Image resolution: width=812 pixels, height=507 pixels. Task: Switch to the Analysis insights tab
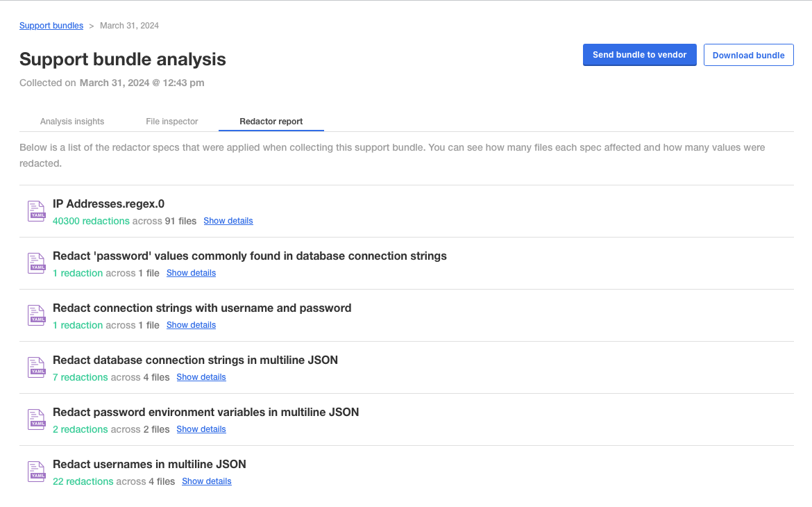coord(72,122)
